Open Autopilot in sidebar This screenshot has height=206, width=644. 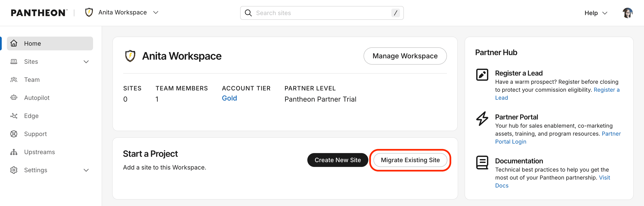50,98
